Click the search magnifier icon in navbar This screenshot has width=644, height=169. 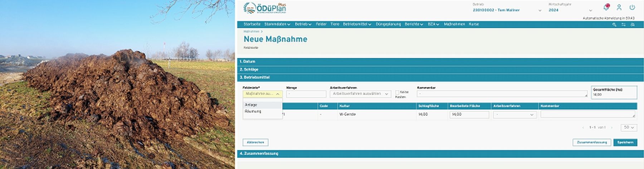click(x=614, y=24)
